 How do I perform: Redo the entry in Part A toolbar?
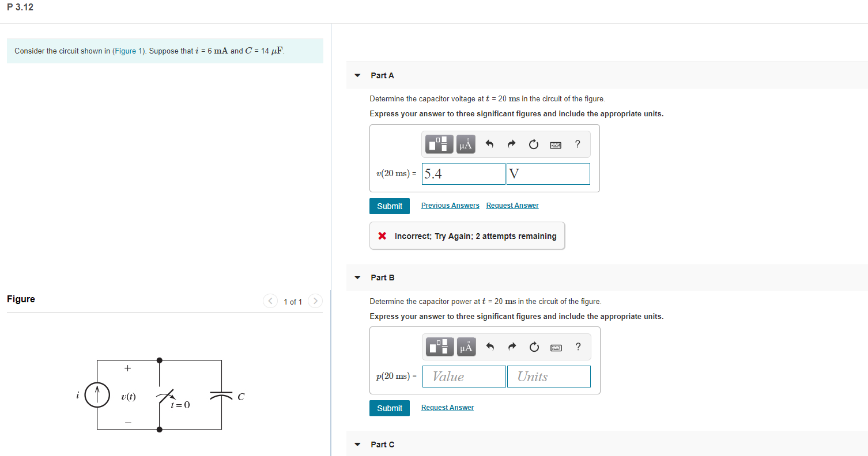(512, 144)
